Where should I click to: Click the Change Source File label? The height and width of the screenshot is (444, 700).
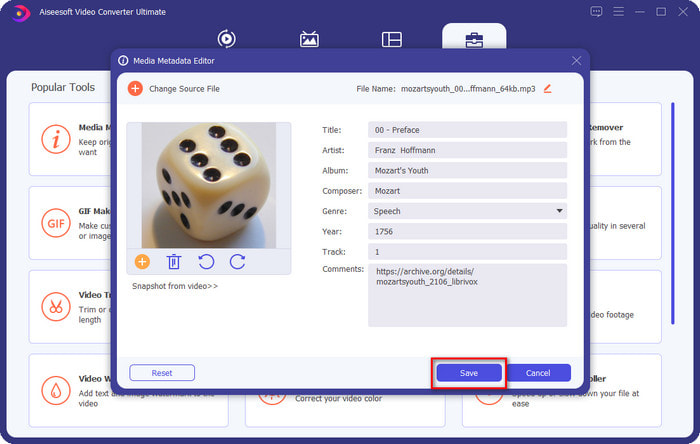coord(184,89)
